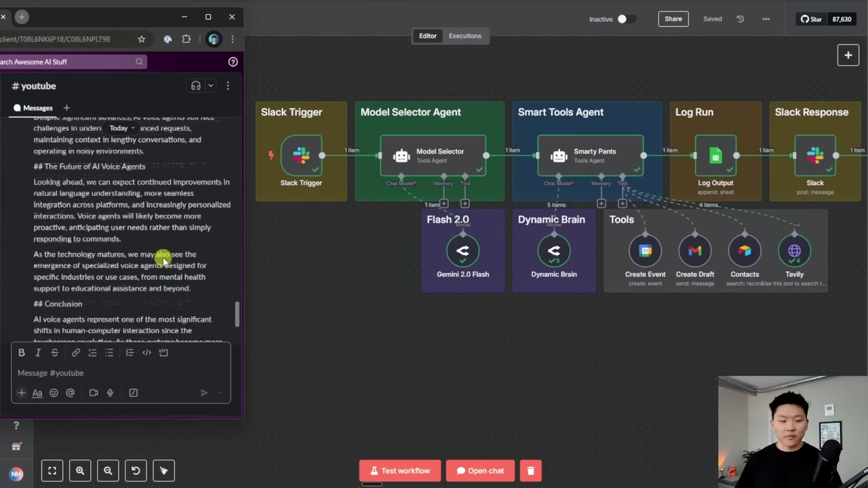Bookmark the page with star icon
The height and width of the screenshot is (488, 868).
(141, 39)
